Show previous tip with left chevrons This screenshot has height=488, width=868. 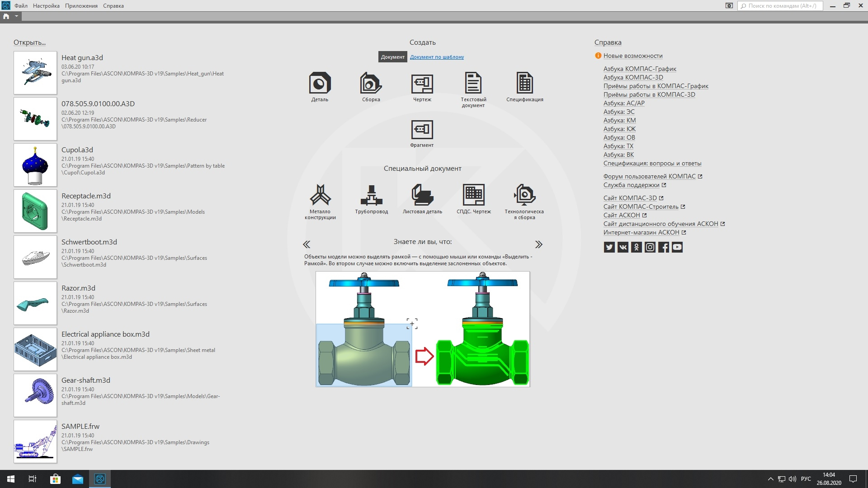(307, 244)
